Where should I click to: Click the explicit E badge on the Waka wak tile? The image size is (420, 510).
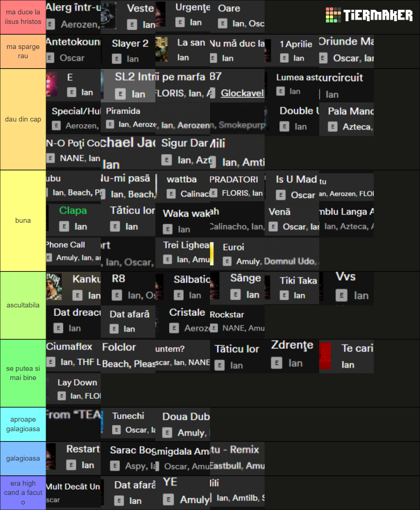click(167, 229)
